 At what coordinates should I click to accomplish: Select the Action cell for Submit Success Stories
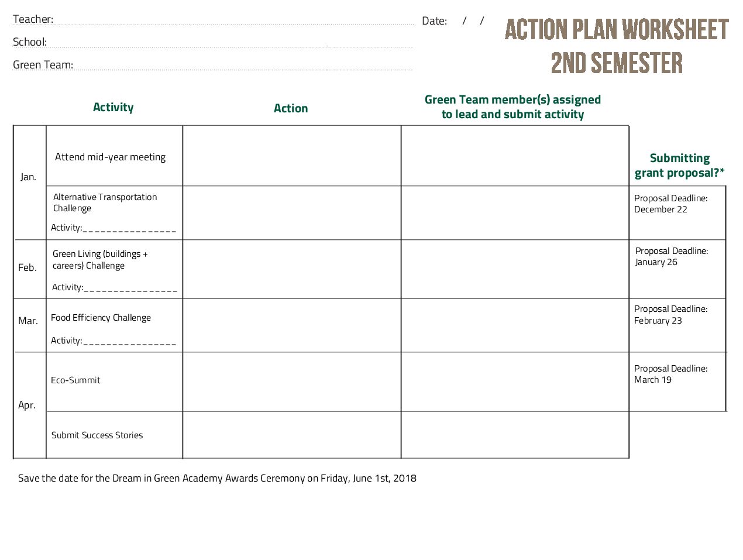click(292, 435)
